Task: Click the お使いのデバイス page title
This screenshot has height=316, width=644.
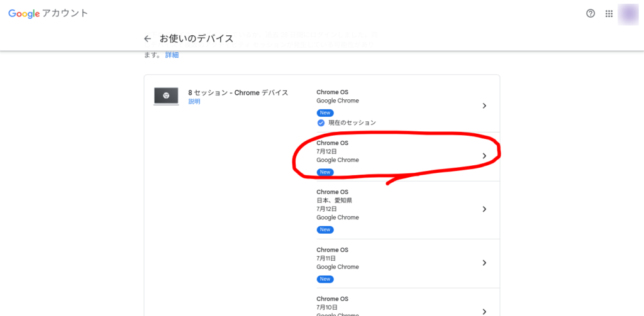Action: point(196,38)
